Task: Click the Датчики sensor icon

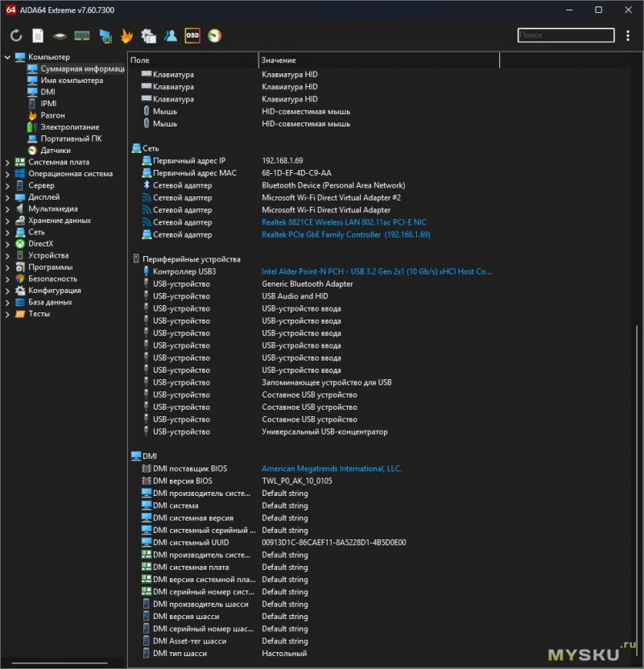Action: click(32, 151)
